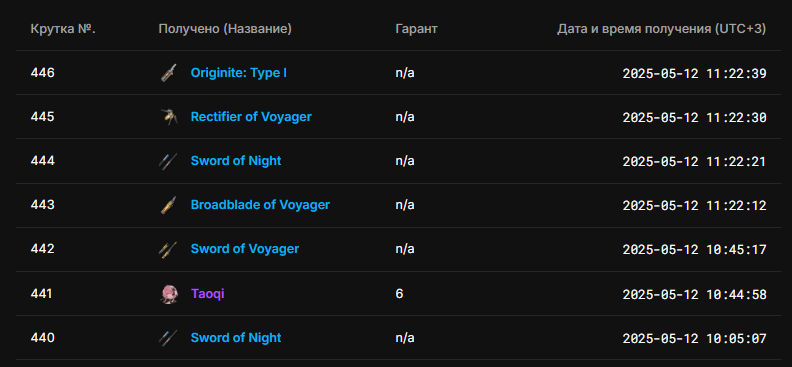Click the Получено (Название) column header
The image size is (792, 367).
pos(225,29)
